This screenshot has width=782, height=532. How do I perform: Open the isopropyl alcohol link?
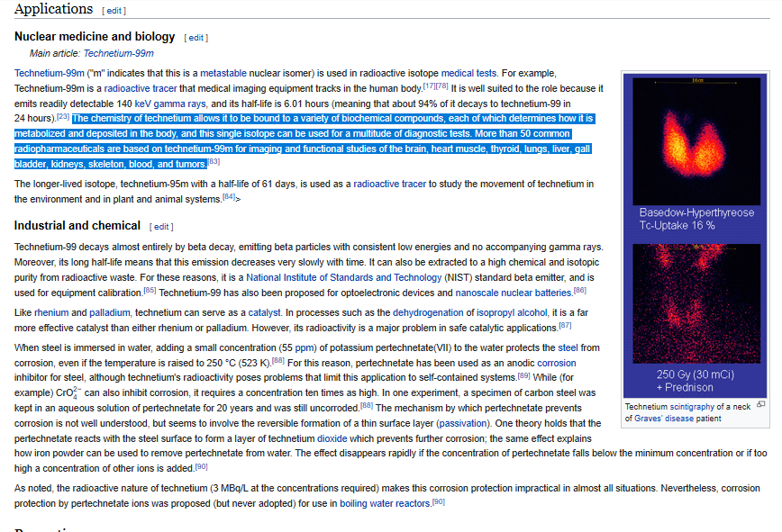tap(512, 313)
